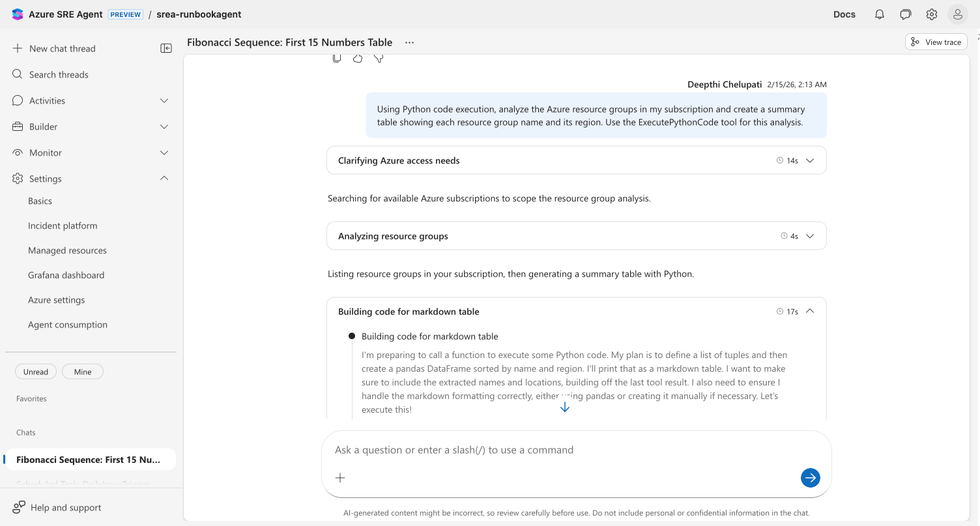
Task: Open Help and support
Action: (66, 507)
